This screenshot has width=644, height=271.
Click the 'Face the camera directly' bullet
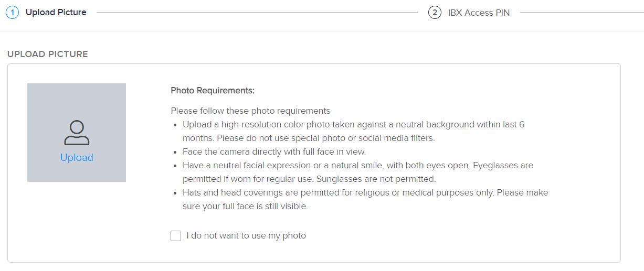(x=274, y=152)
